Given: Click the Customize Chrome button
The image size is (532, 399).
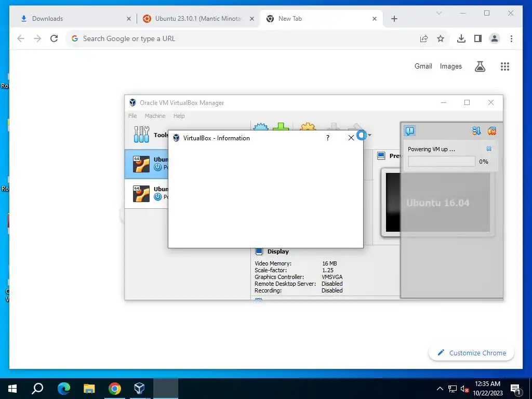Looking at the screenshot, I should (472, 353).
